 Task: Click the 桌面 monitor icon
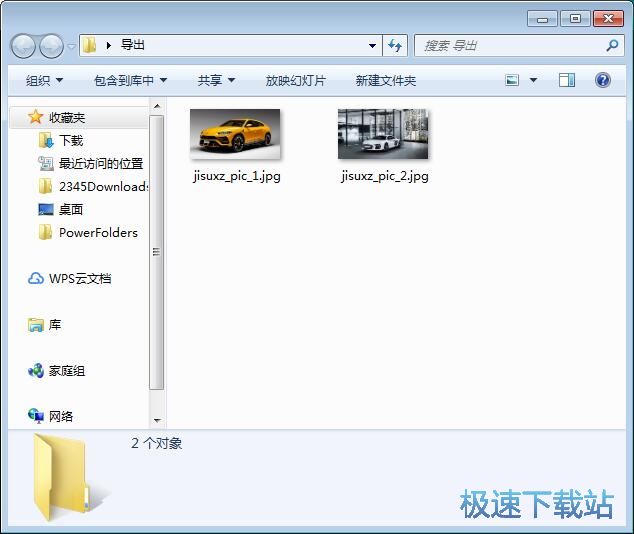46,209
